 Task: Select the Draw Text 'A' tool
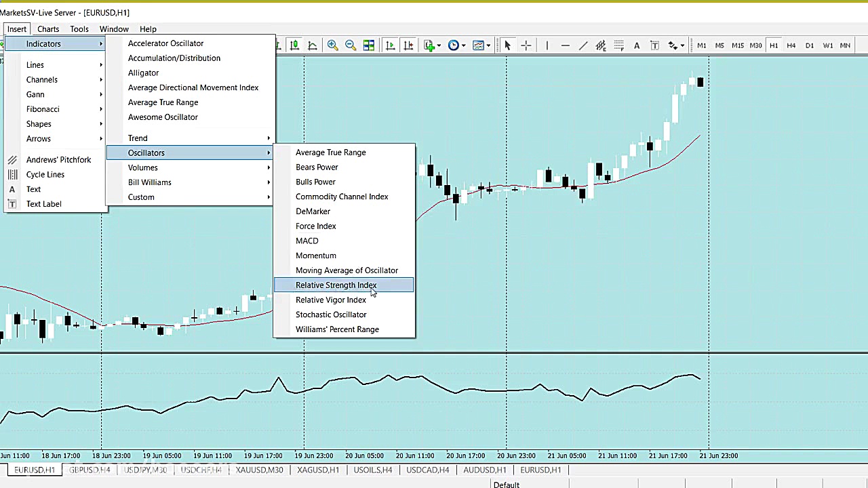(x=637, y=45)
